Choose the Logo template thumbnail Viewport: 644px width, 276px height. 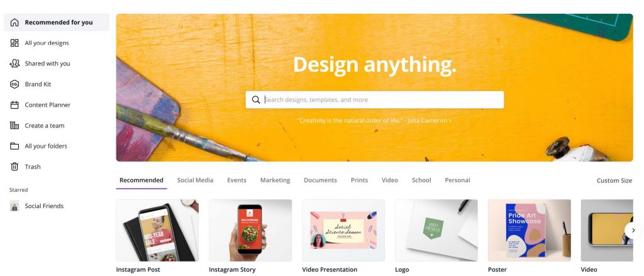click(436, 230)
